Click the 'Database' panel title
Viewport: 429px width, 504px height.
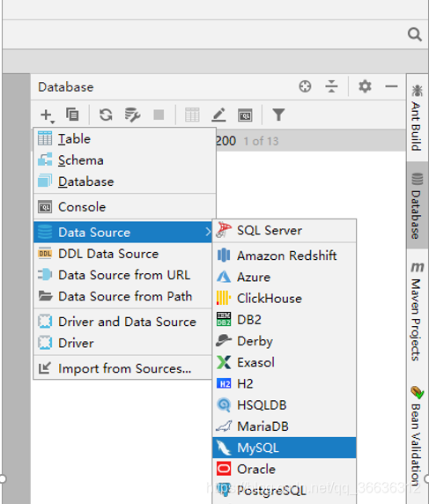tap(66, 87)
